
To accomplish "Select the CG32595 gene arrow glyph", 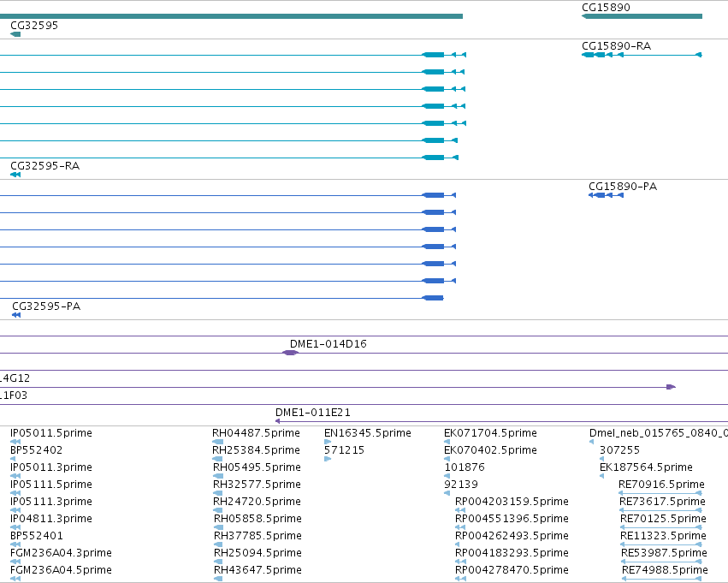I will pyautogui.click(x=15, y=34).
